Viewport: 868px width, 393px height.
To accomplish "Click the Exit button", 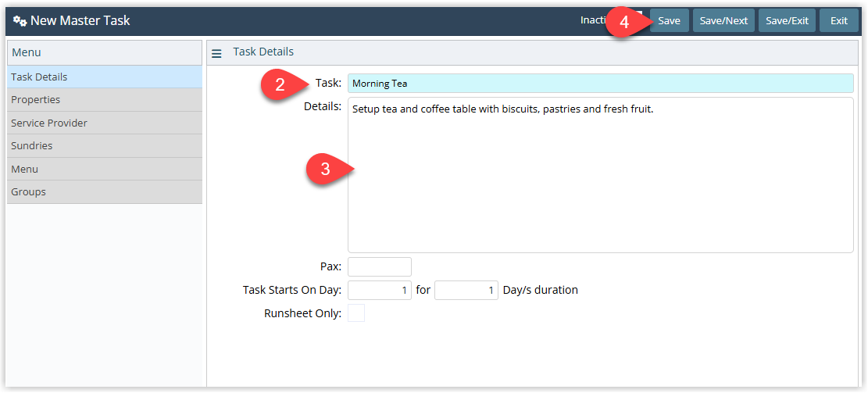I will 838,21.
